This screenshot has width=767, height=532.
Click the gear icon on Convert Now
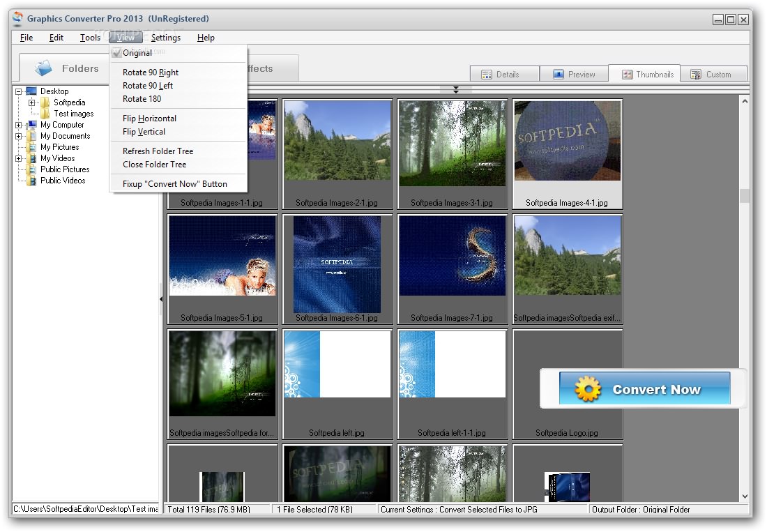click(x=588, y=389)
